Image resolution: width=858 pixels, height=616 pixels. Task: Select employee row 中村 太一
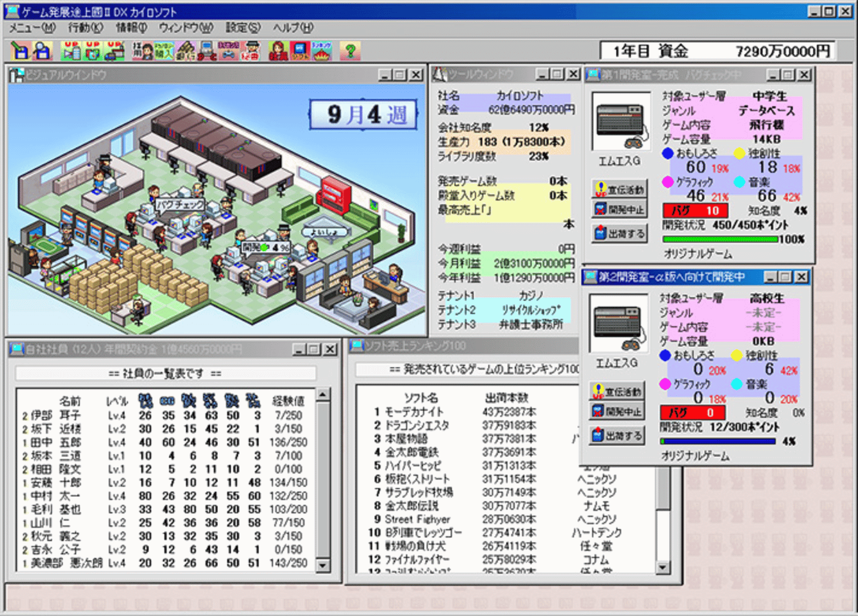167,496
